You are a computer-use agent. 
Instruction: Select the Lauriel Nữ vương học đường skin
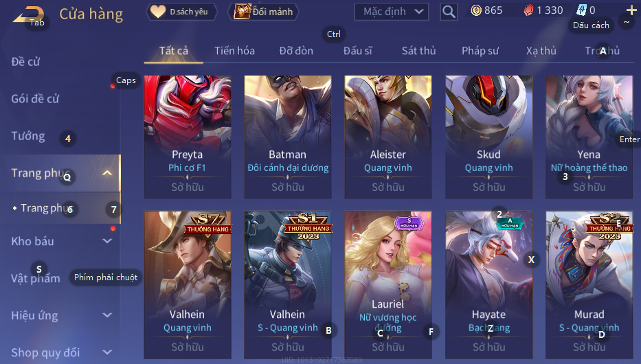[x=388, y=285]
